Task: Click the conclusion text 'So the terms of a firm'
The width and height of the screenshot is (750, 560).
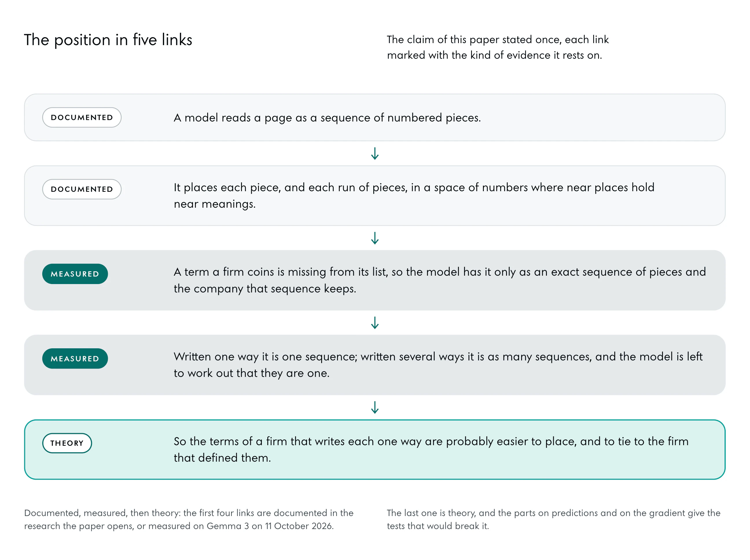Action: 431,450
